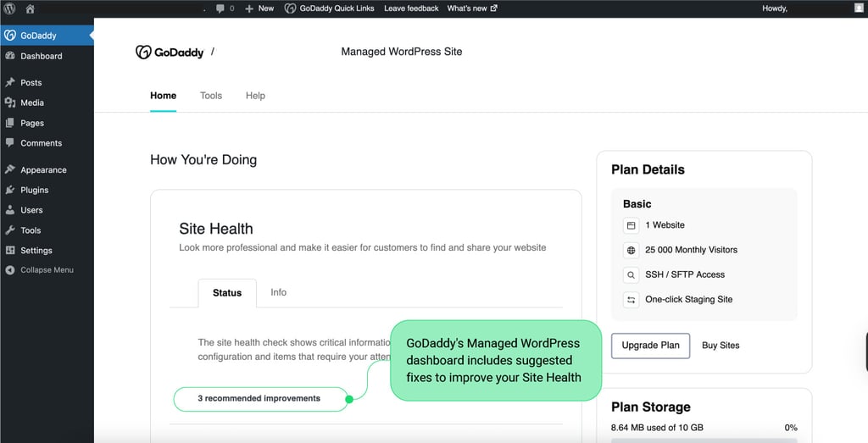Click the SSH / SFTP Access magnifier icon
The width and height of the screenshot is (868, 443).
click(631, 275)
